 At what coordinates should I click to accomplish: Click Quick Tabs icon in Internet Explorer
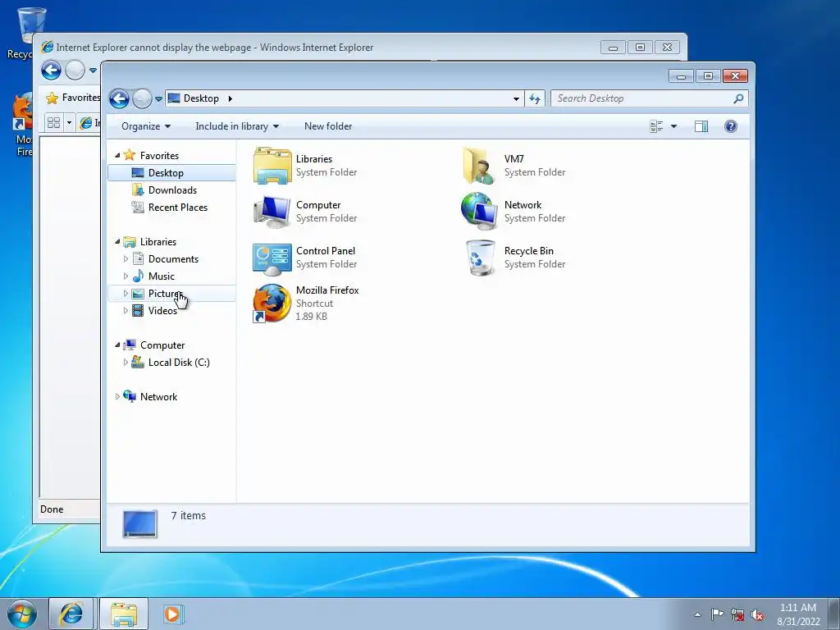tap(53, 123)
